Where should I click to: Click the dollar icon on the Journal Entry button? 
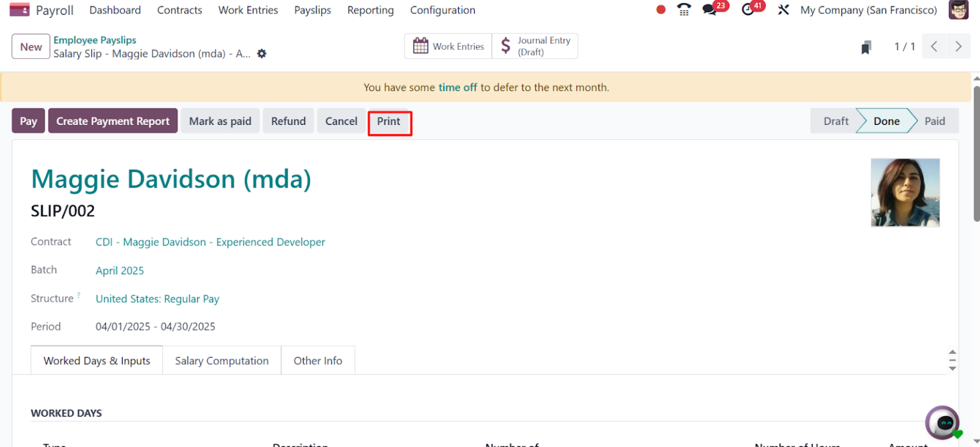click(x=506, y=45)
